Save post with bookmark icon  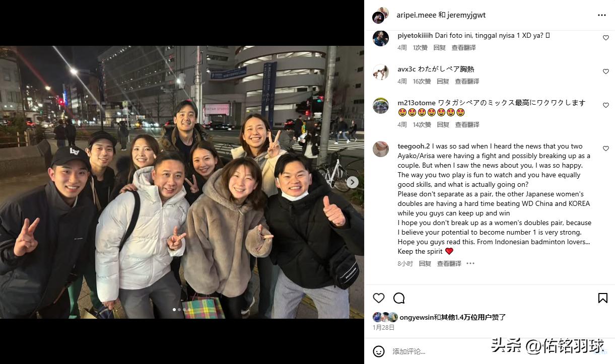[602, 298]
